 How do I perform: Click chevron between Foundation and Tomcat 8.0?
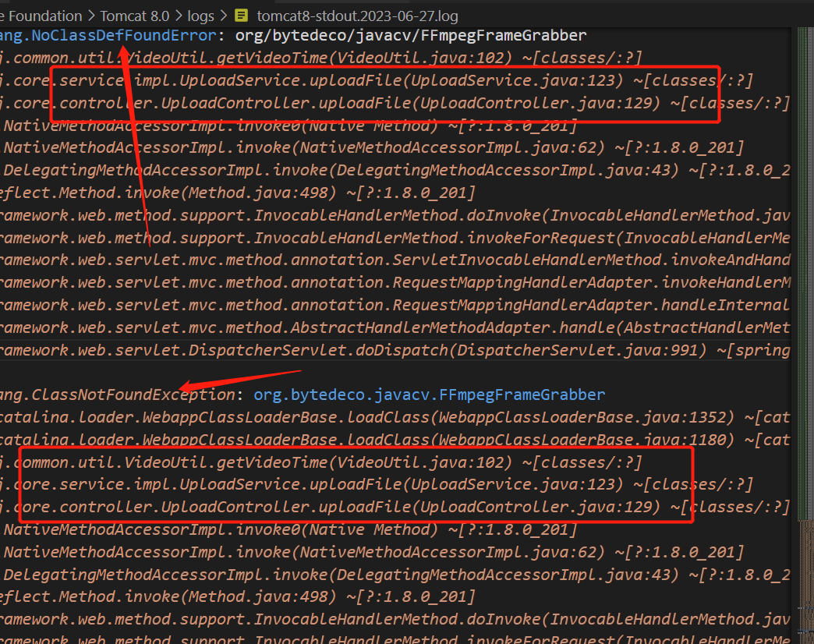[94, 16]
